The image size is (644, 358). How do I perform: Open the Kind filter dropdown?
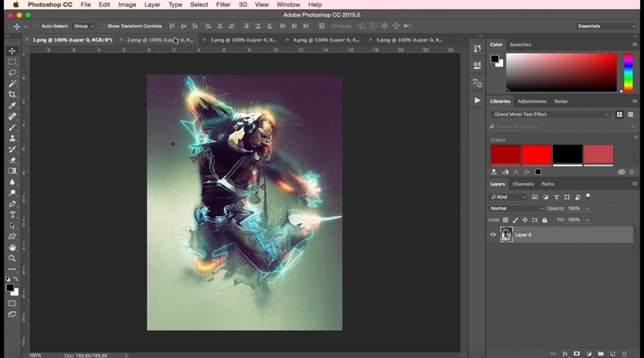[x=508, y=198]
